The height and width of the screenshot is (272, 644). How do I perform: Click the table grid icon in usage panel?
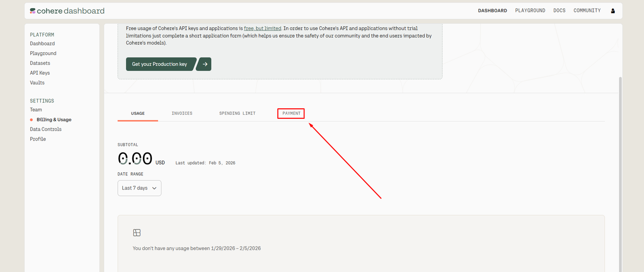coord(137,233)
